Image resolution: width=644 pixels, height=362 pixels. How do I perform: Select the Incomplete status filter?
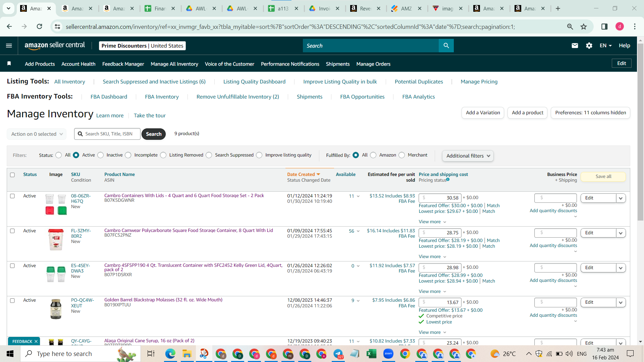tap(128, 155)
